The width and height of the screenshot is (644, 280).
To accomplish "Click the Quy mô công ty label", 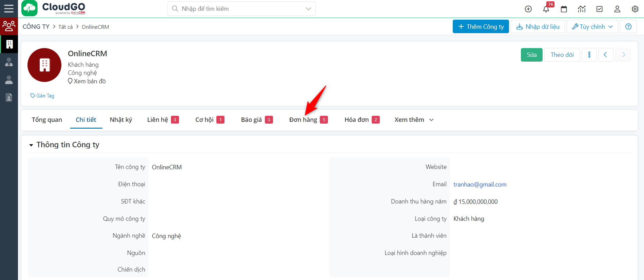I will click(x=124, y=219).
